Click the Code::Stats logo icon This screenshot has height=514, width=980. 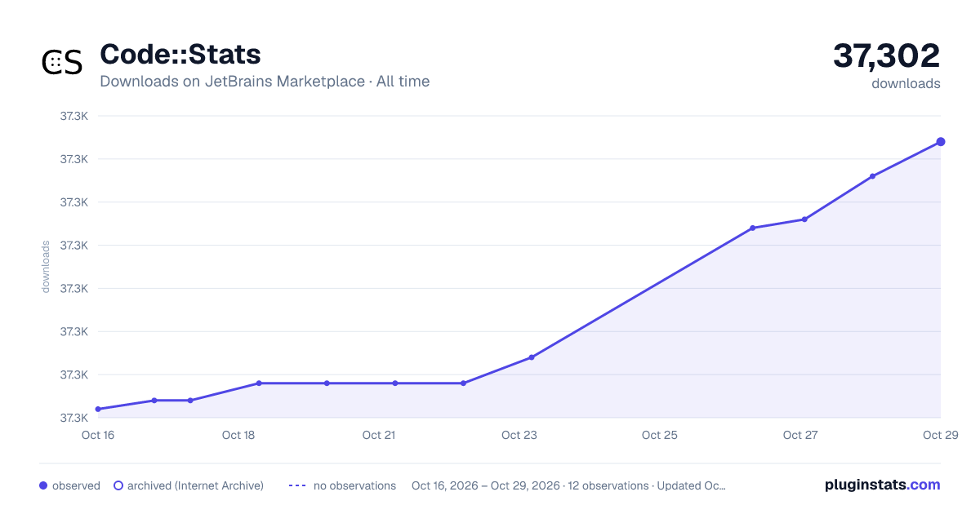pyautogui.click(x=62, y=63)
